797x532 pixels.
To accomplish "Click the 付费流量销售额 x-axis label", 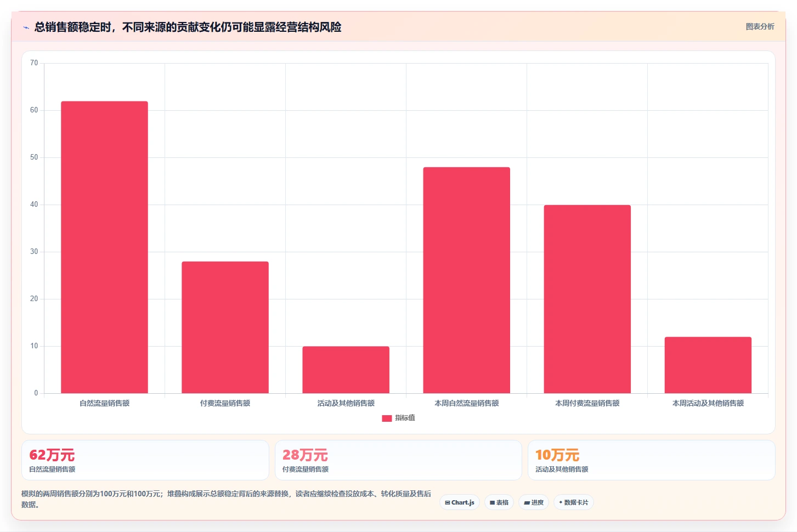I will [x=225, y=403].
